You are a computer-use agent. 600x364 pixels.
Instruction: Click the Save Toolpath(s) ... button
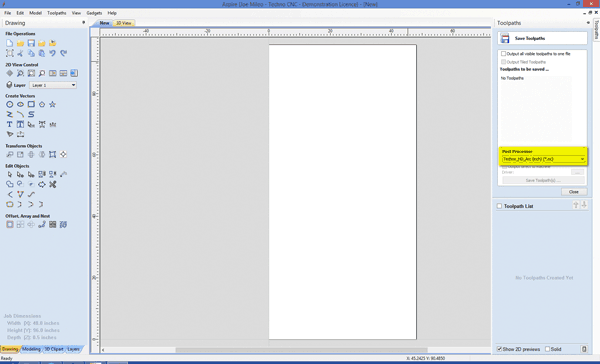(543, 180)
